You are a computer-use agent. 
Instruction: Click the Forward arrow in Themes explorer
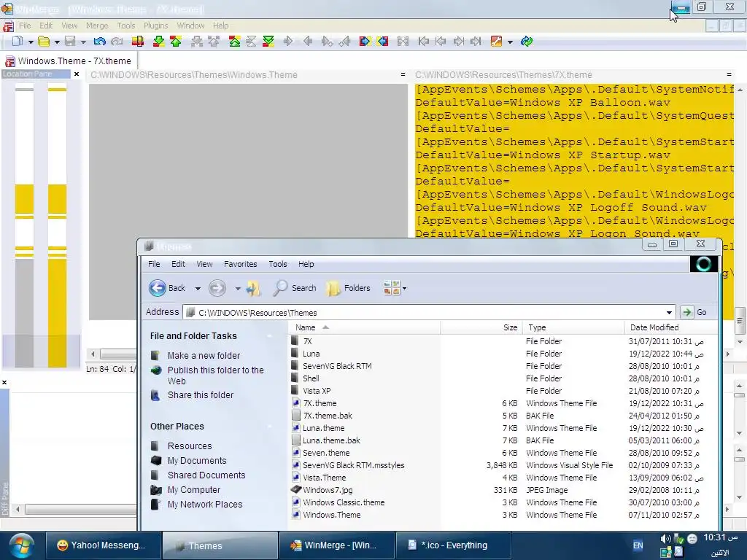pos(217,288)
